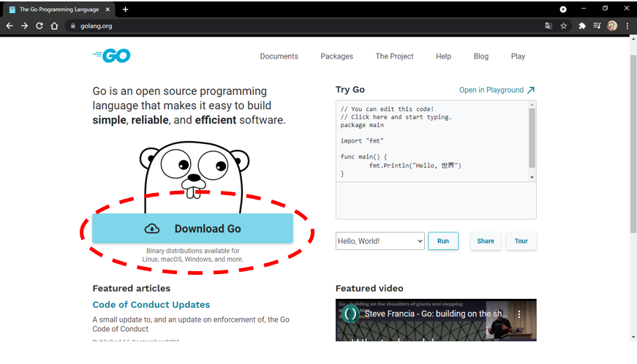Go to browser home page
The width and height of the screenshot is (637, 364).
(x=54, y=26)
